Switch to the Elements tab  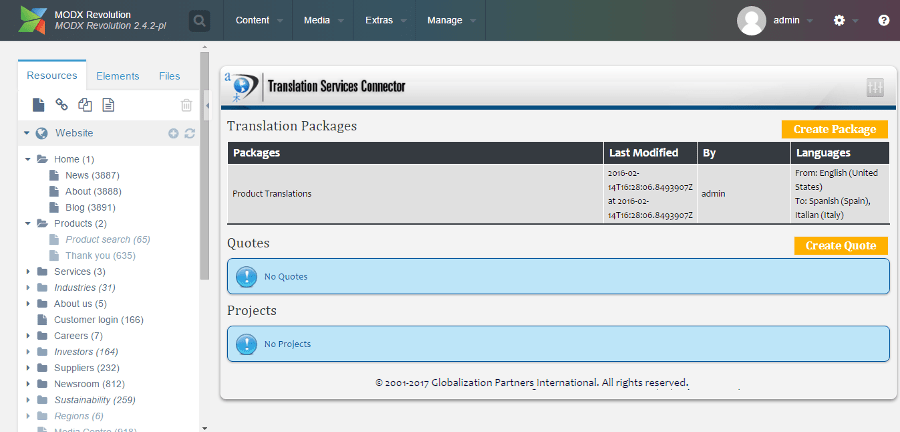(x=118, y=76)
